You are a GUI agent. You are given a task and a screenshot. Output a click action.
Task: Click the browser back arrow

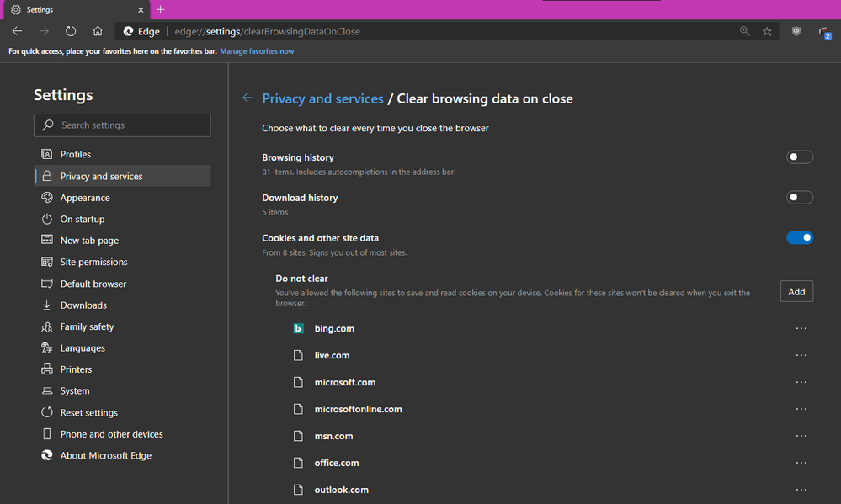[17, 31]
